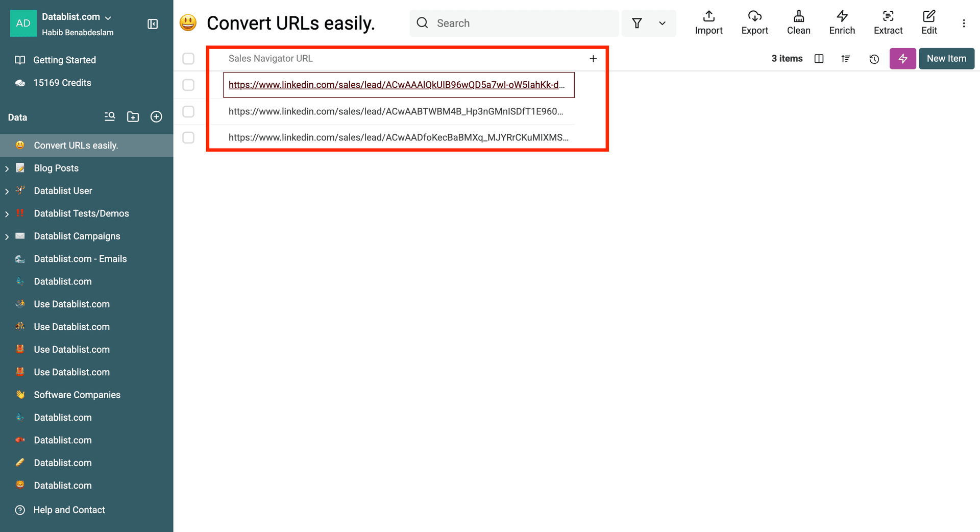Open the filter options dropdown arrow
Image resolution: width=980 pixels, height=532 pixels.
tap(662, 23)
